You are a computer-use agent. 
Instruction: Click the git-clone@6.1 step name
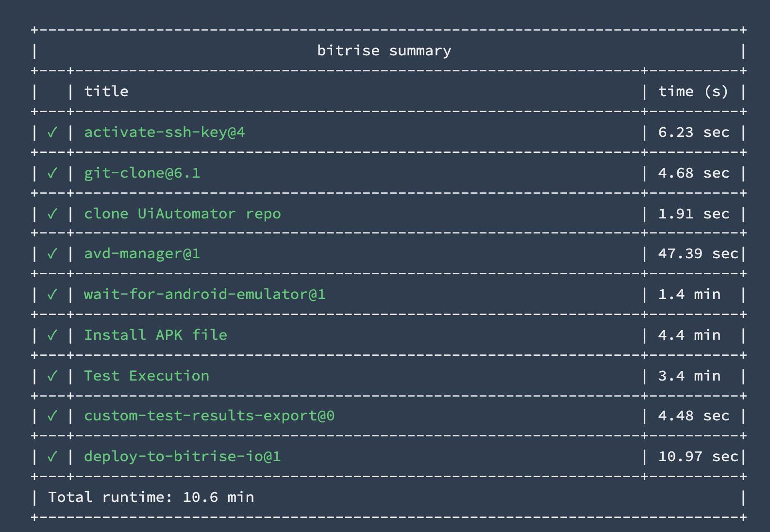click(142, 173)
